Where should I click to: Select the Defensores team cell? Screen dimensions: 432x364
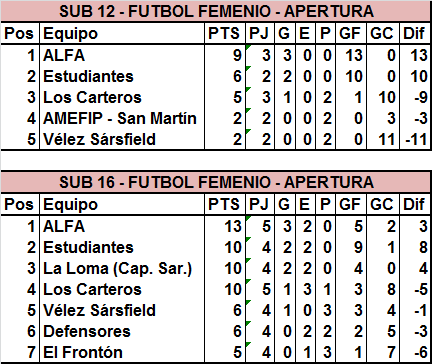pyautogui.click(x=122, y=331)
